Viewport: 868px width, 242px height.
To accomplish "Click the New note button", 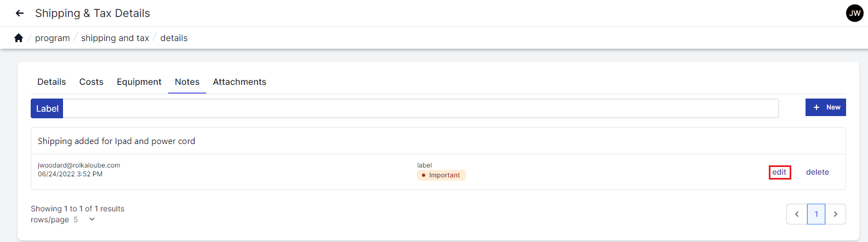I will click(x=825, y=107).
